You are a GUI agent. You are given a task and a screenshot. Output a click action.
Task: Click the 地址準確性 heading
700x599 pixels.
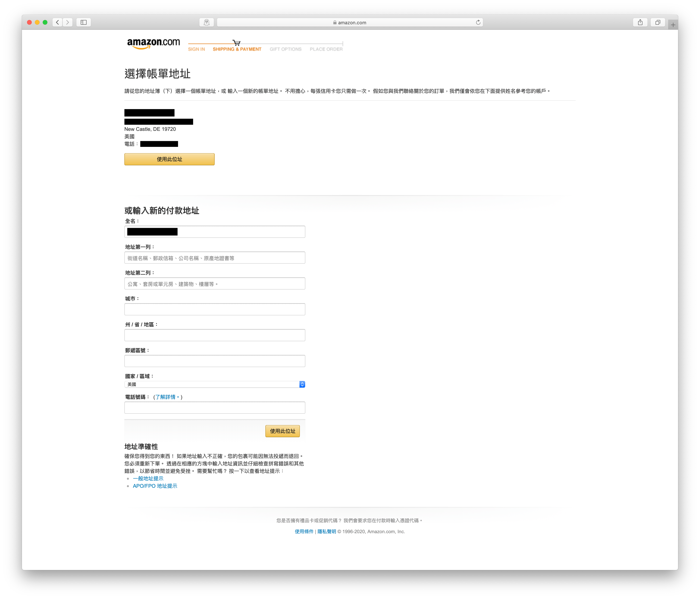(141, 447)
